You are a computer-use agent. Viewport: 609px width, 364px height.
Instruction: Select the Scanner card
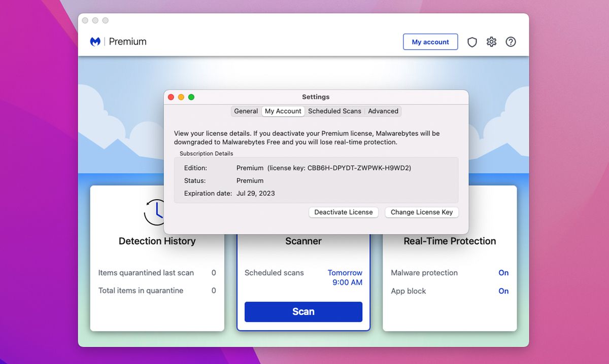(303, 241)
